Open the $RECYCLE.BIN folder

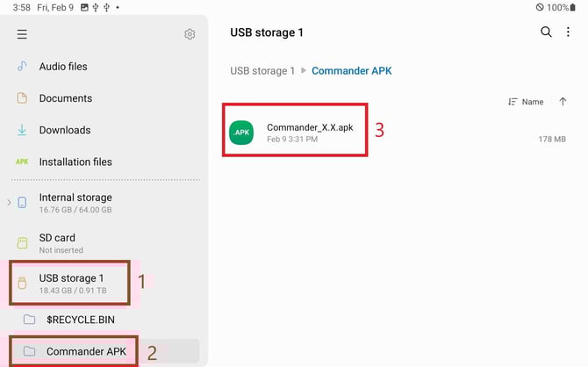point(80,320)
